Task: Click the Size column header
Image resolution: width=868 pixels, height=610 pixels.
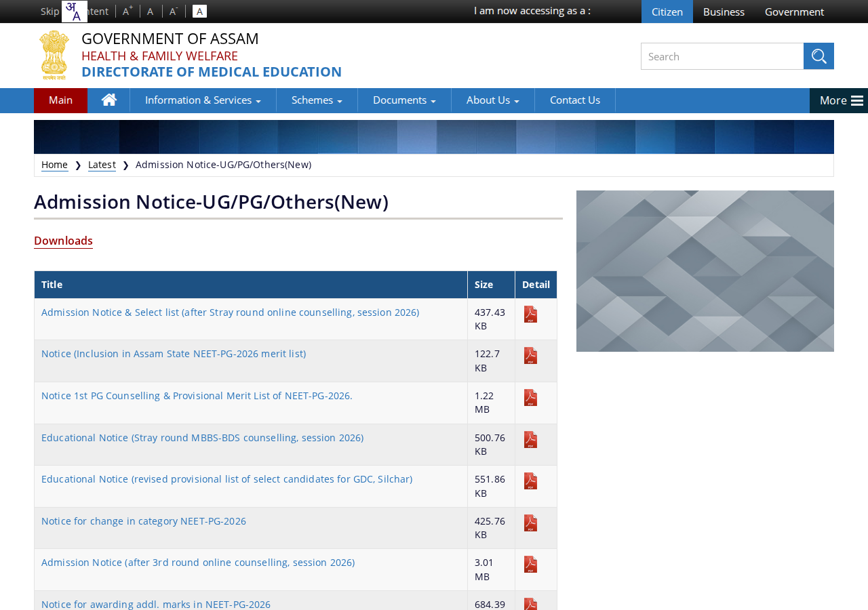Action: point(492,285)
